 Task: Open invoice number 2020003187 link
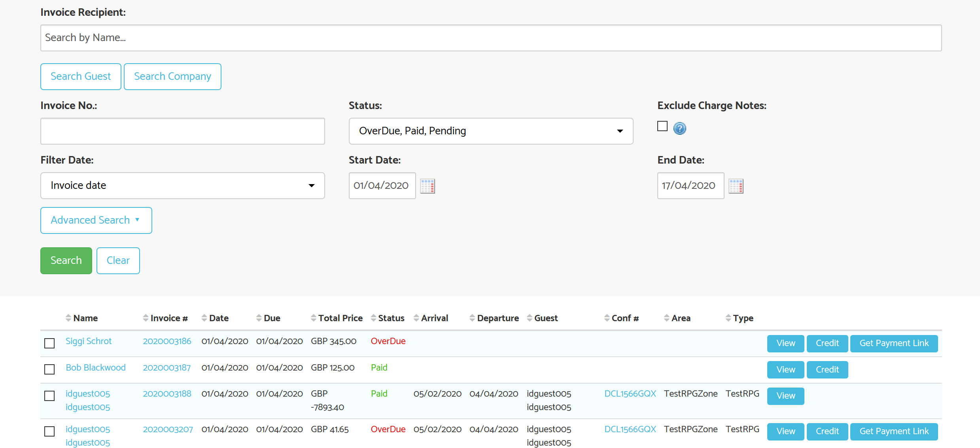[166, 368]
